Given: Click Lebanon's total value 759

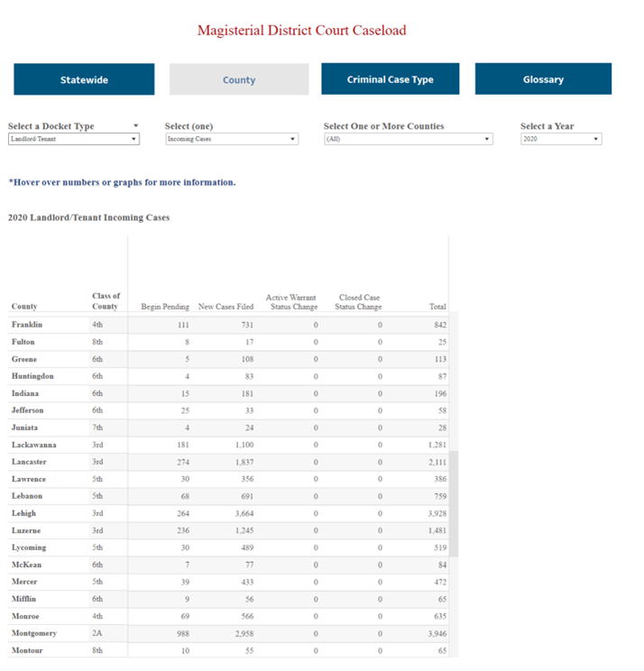Looking at the screenshot, I should (440, 496).
